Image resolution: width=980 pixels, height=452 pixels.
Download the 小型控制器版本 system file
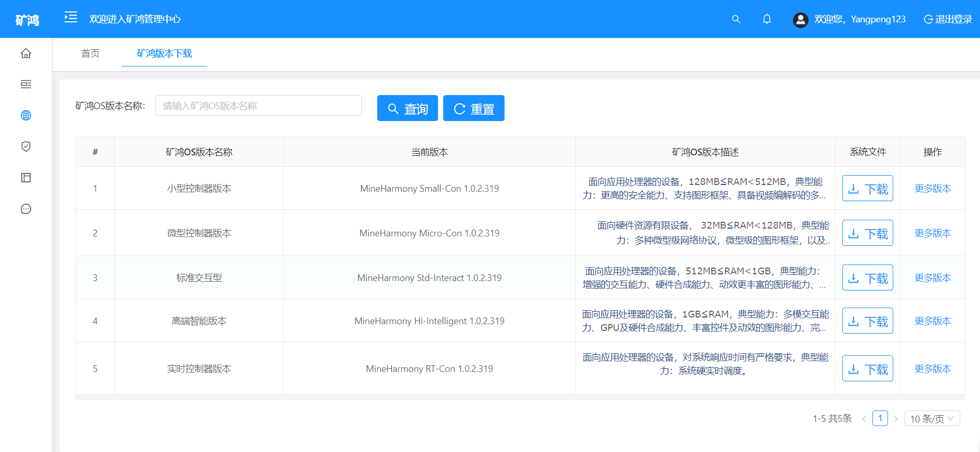867,189
